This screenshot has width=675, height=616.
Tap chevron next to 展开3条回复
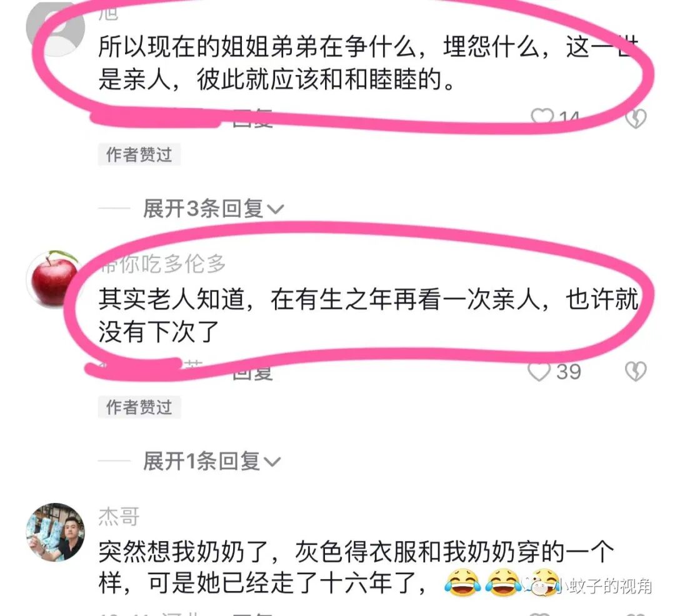(276, 209)
